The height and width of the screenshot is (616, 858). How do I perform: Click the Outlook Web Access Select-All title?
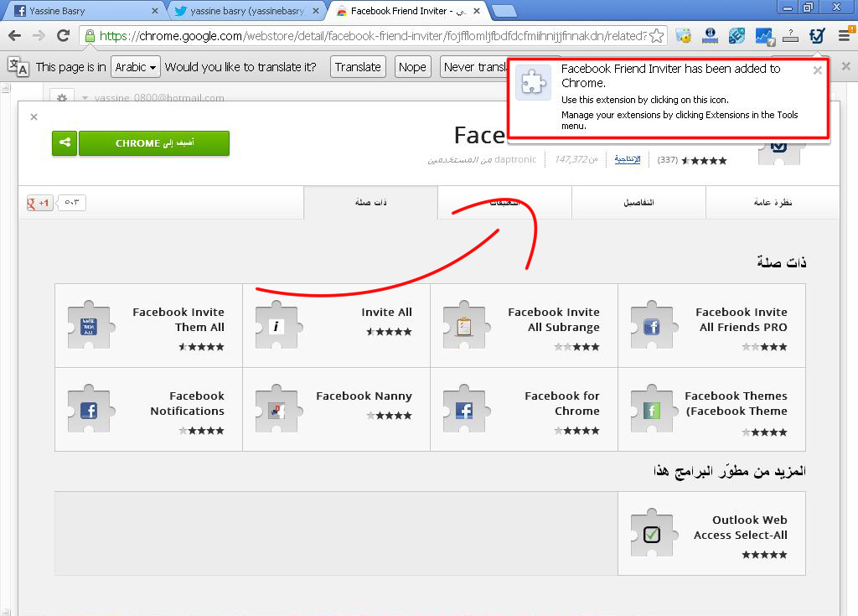[x=741, y=527]
